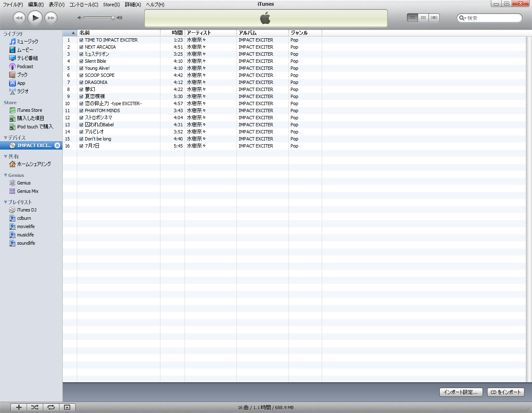
Task: Open 表示(V) menu
Action: pyautogui.click(x=57, y=5)
